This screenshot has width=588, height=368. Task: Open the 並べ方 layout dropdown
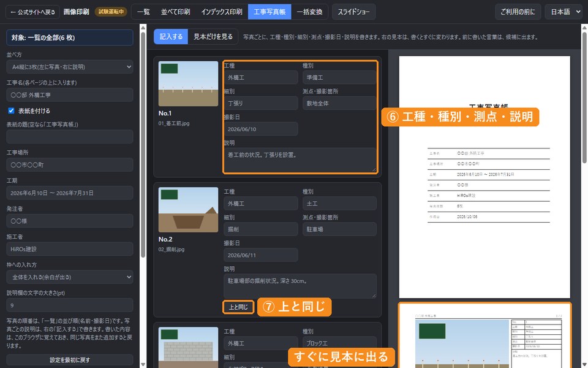coord(70,67)
